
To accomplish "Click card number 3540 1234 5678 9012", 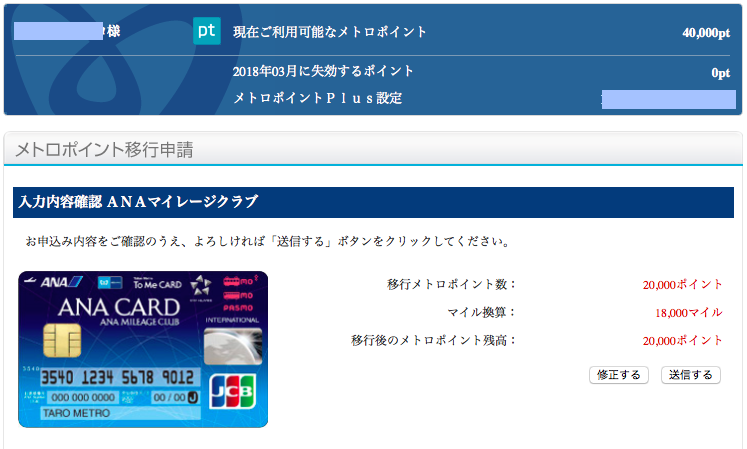I will 117,378.
